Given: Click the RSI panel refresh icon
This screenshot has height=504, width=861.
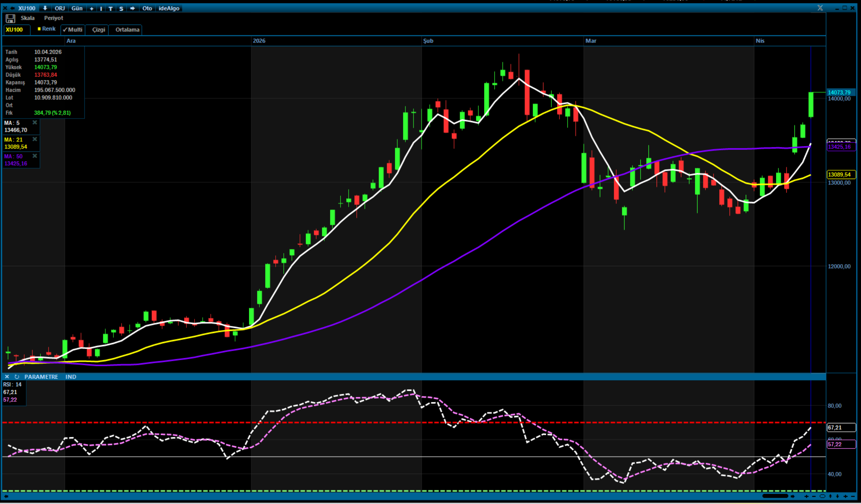Looking at the screenshot, I should 17,377.
